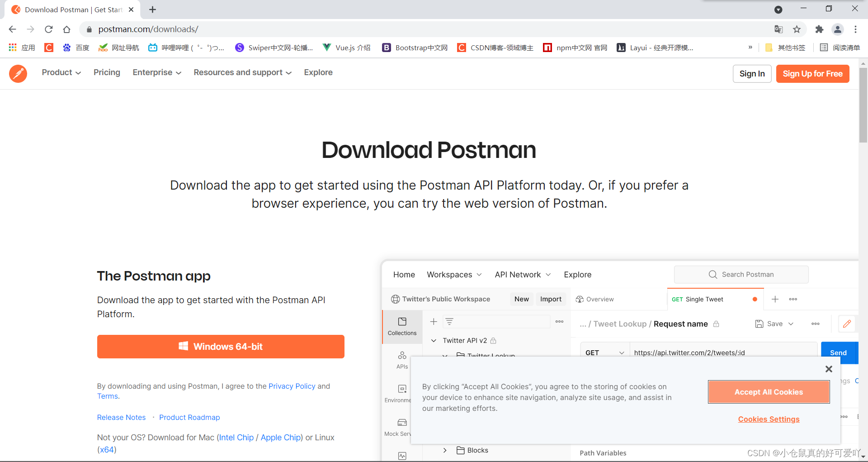Expand the Blocks folder
The image size is (868, 462).
(445, 450)
